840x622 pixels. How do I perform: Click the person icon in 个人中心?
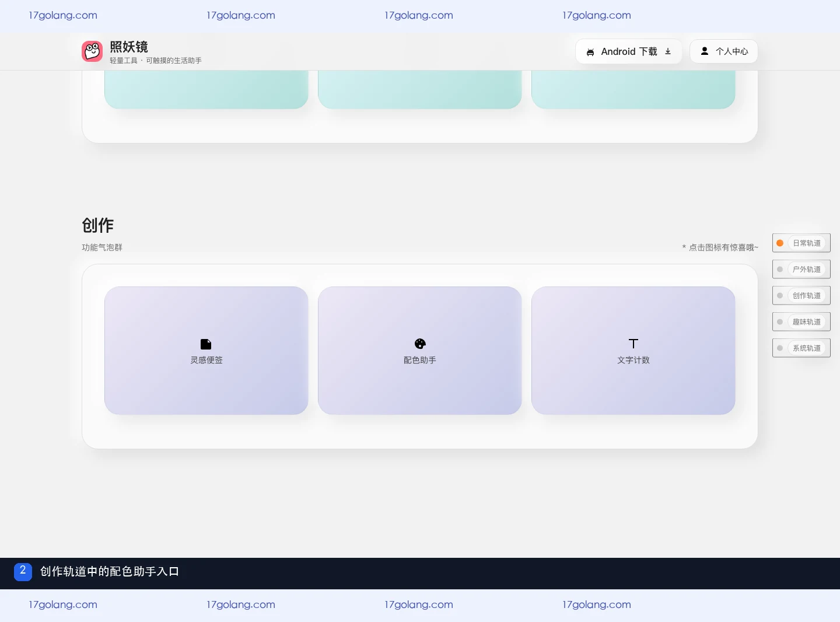705,51
